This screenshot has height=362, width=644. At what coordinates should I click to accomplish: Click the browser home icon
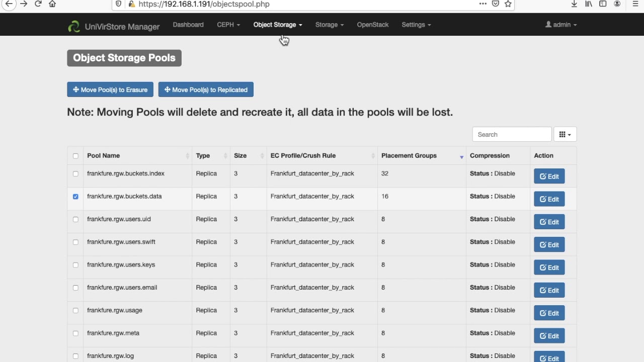(x=52, y=4)
